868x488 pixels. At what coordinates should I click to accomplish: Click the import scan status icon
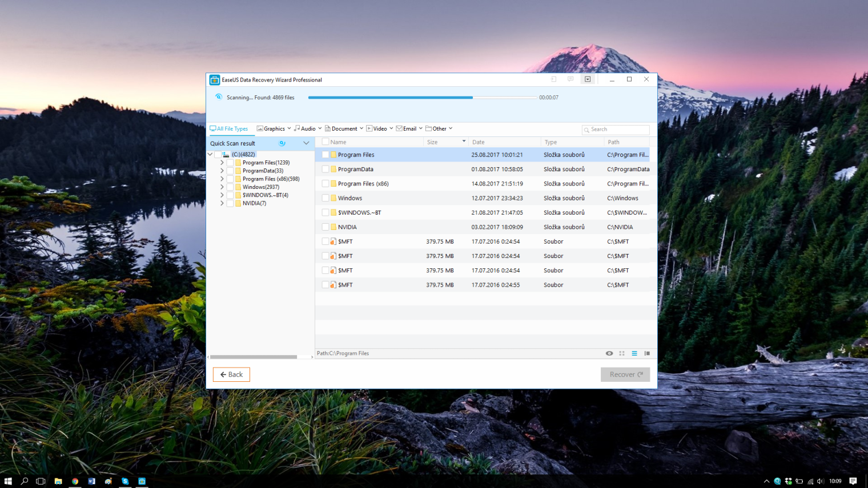[553, 79]
